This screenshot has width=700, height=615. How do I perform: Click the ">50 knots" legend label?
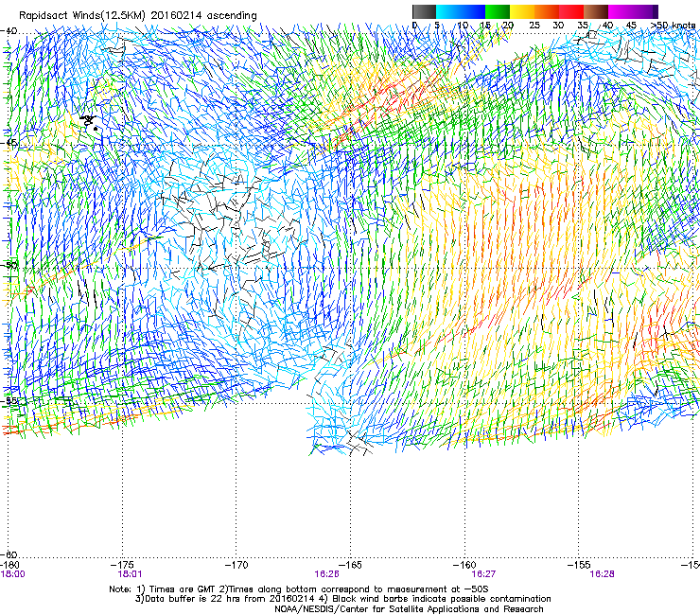[x=673, y=26]
